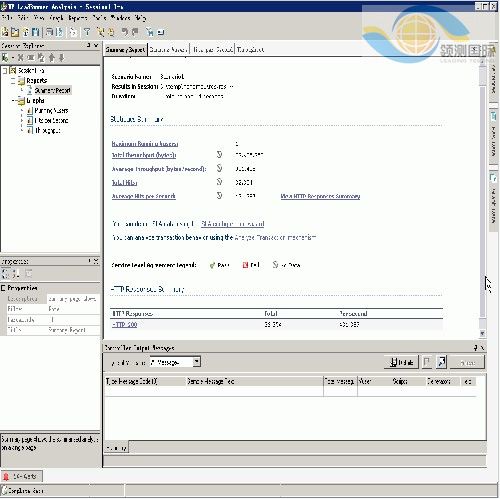Open the Help menu

pos(140,17)
